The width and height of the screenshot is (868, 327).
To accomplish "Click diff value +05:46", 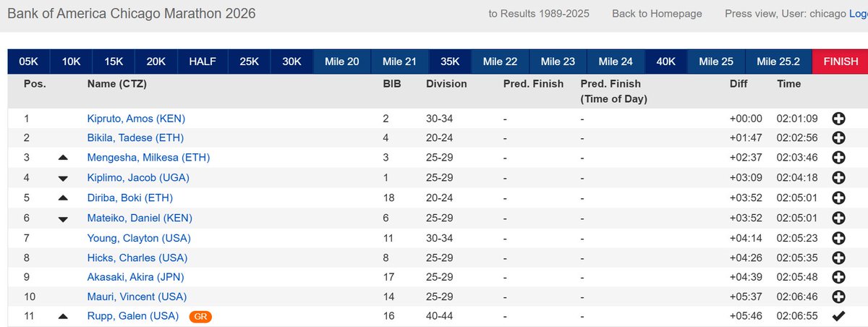I will pyautogui.click(x=744, y=316).
